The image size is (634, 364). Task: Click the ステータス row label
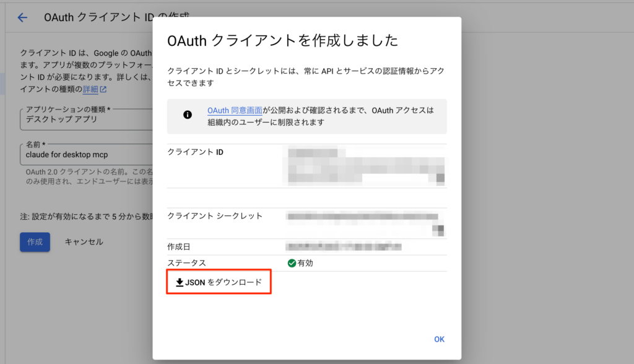(x=186, y=263)
